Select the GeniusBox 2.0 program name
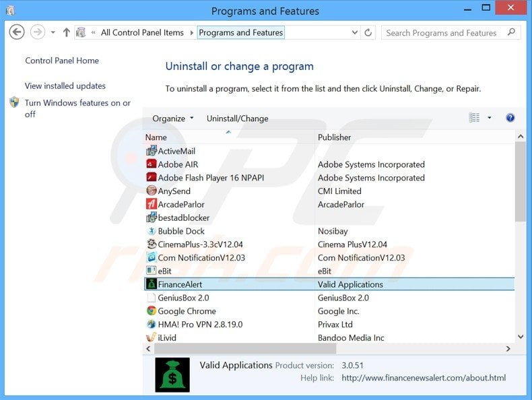 click(183, 298)
